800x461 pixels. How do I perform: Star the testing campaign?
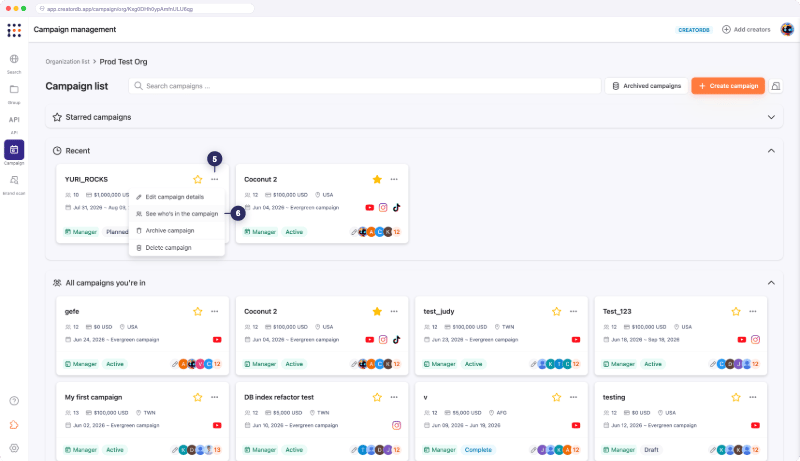tap(736, 397)
